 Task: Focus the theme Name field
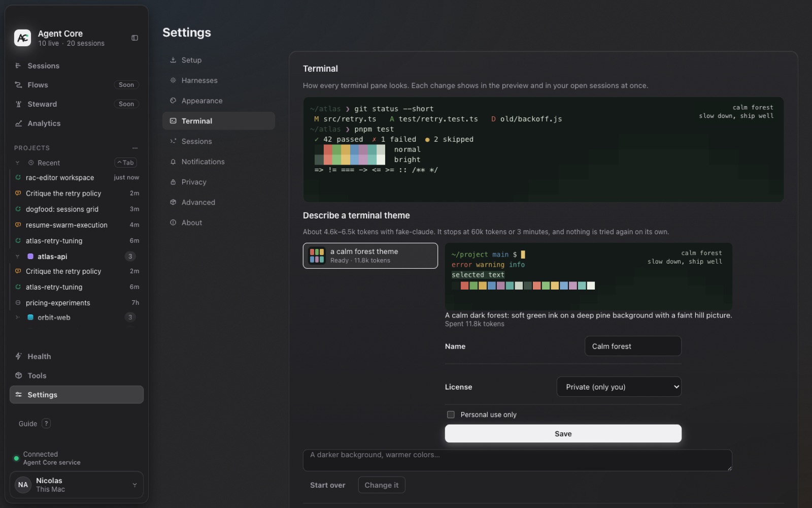(633, 346)
